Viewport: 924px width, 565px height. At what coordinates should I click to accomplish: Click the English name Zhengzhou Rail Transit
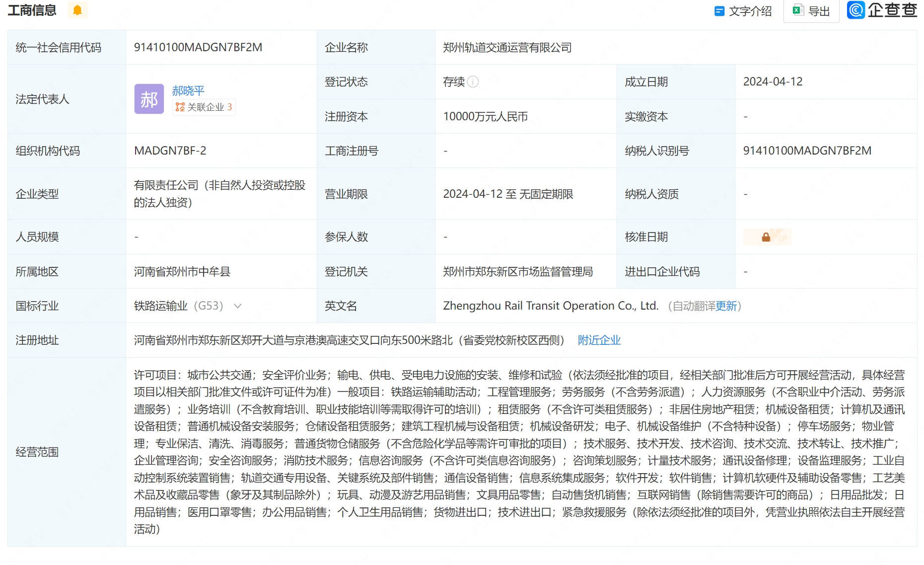click(550, 306)
